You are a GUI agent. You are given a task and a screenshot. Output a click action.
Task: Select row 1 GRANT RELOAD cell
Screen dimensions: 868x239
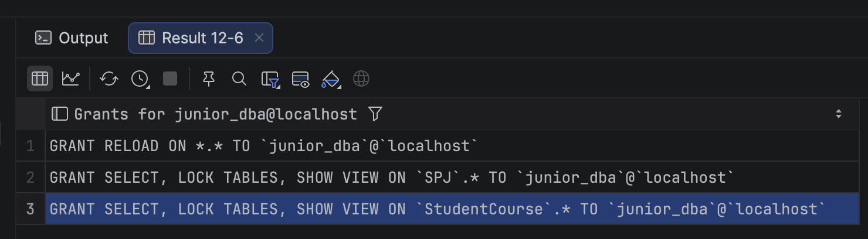[x=452, y=146]
